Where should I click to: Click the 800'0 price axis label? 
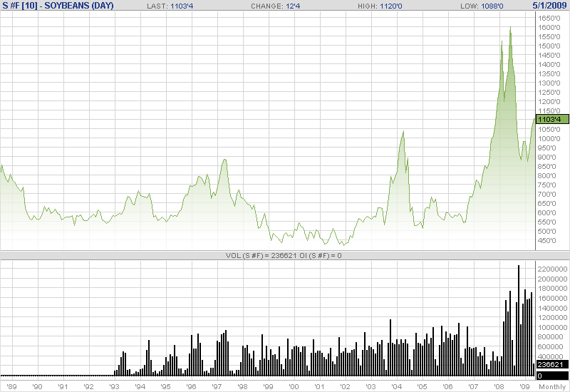click(x=547, y=175)
